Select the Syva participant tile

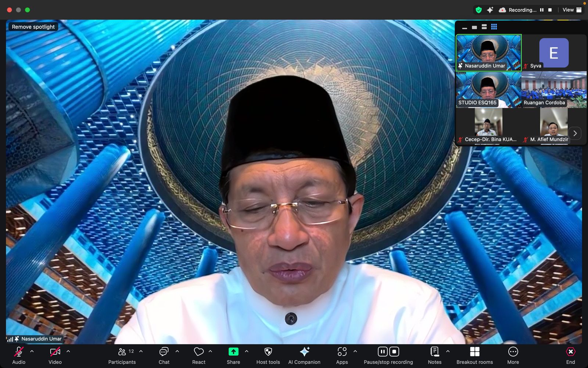554,53
